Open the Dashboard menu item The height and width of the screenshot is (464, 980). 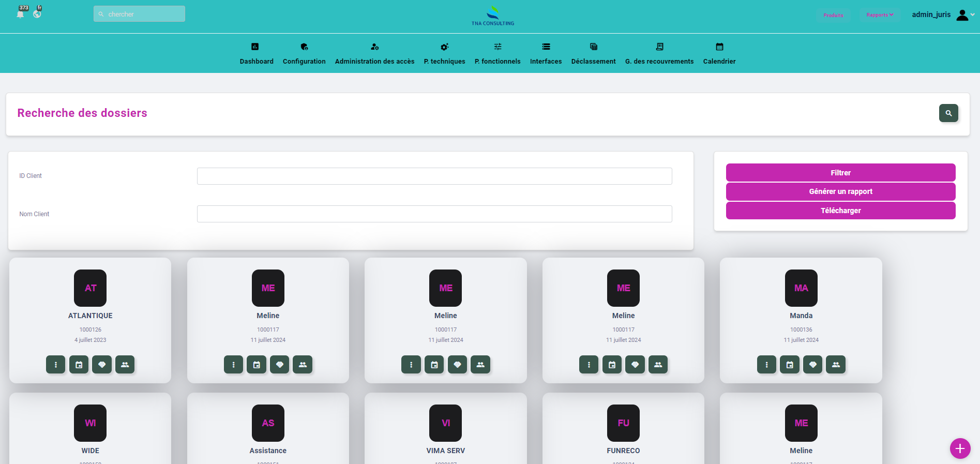point(257,54)
